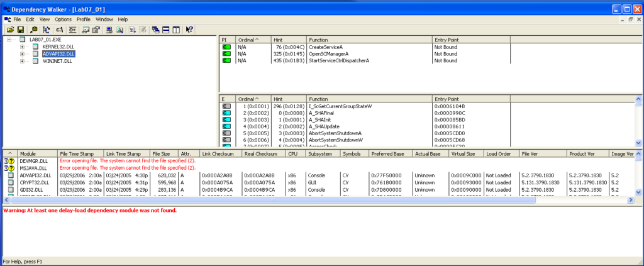Viewport: 644px width, 266px height.
Task: Toggle the Auto Expand tree icon
Action: (x=47, y=30)
